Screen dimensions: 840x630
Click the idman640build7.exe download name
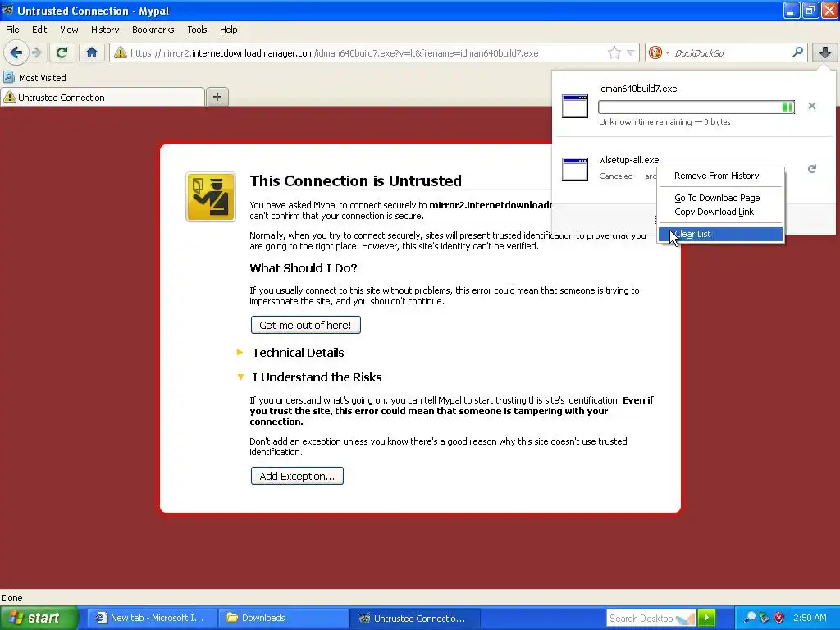click(637, 89)
